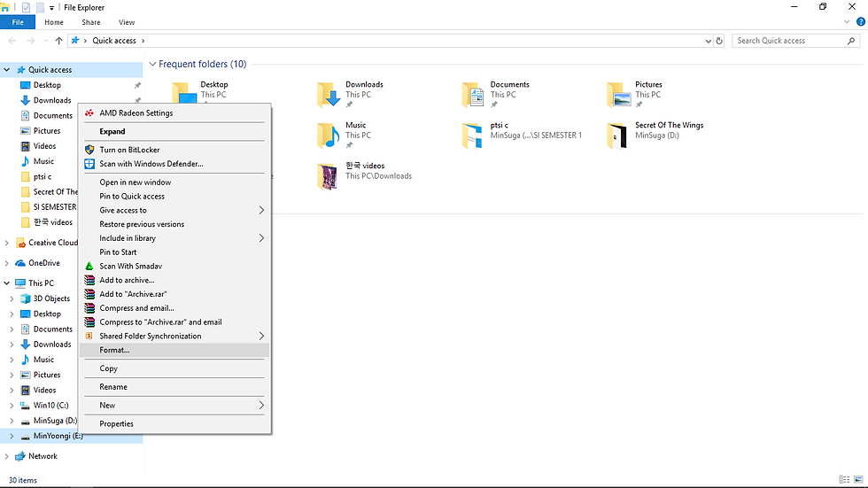Image resolution: width=868 pixels, height=488 pixels.
Task: Choose Restore previous versions
Action: coord(174,224)
